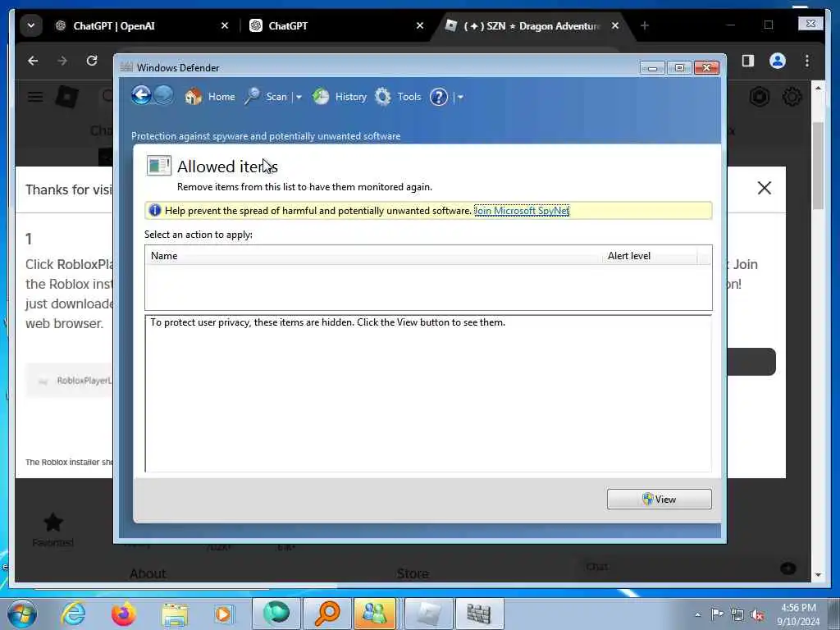Image resolution: width=840 pixels, height=630 pixels.
Task: Expand Help options dropdown arrow
Action: pos(460,98)
